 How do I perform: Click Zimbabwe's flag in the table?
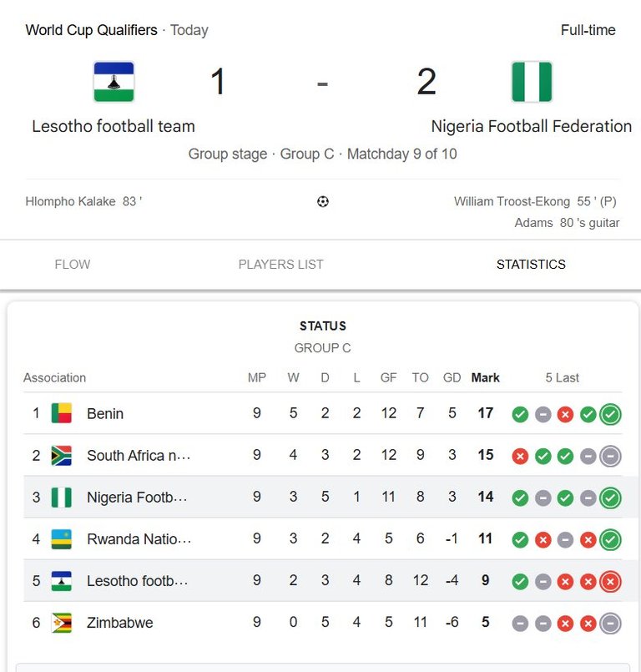(62, 622)
